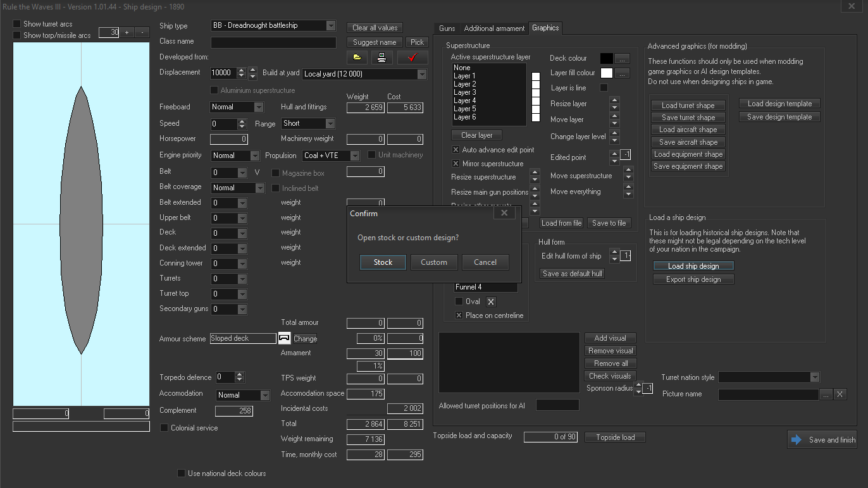This screenshot has width=868, height=488.
Task: Click Resize layer up arrow
Action: [x=614, y=100]
